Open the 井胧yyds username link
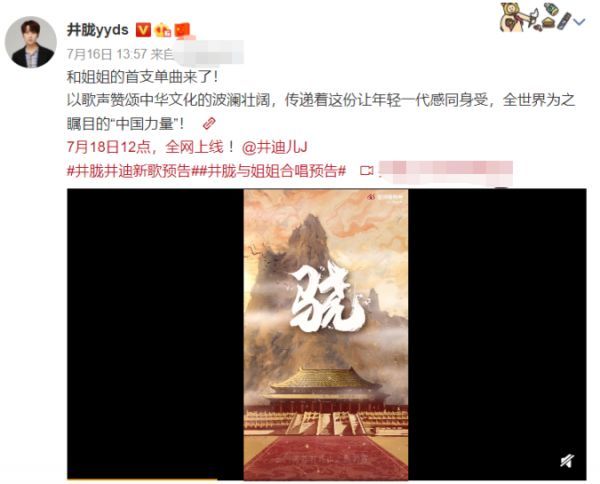Viewport: 600px width, 484px height. click(98, 30)
